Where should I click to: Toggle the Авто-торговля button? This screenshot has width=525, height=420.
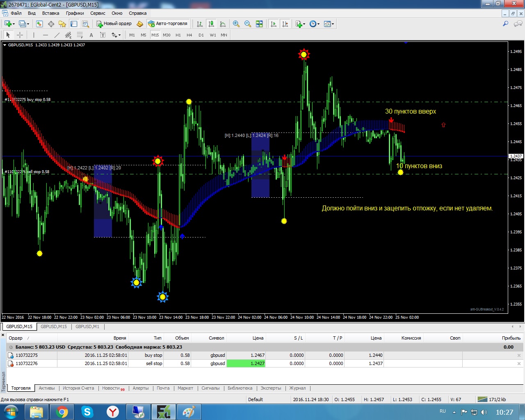168,24
